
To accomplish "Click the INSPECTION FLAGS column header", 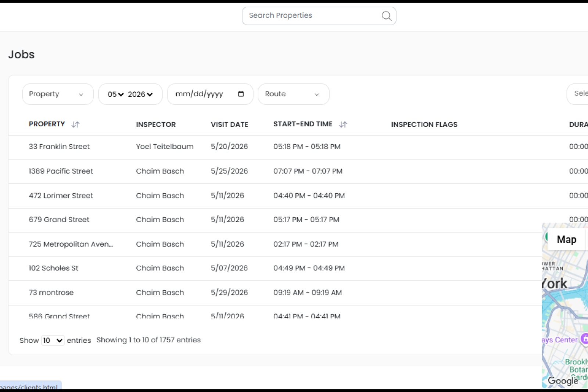I will [424, 125].
